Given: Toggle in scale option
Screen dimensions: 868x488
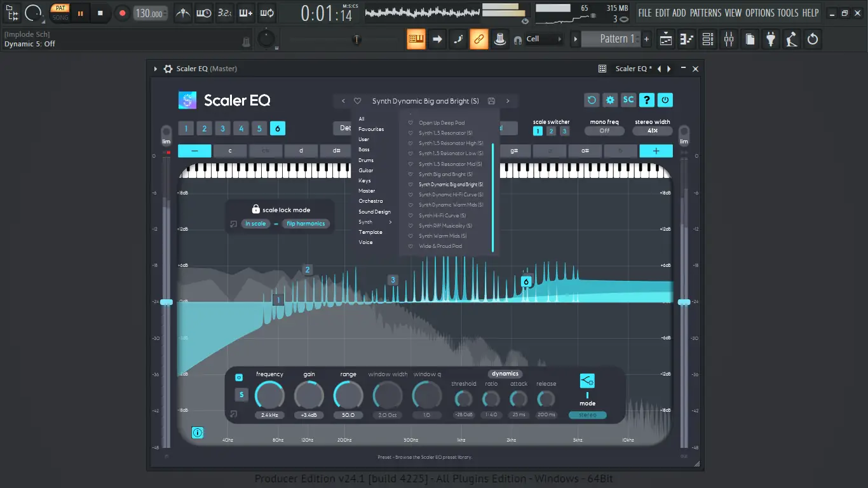Looking at the screenshot, I should 255,224.
